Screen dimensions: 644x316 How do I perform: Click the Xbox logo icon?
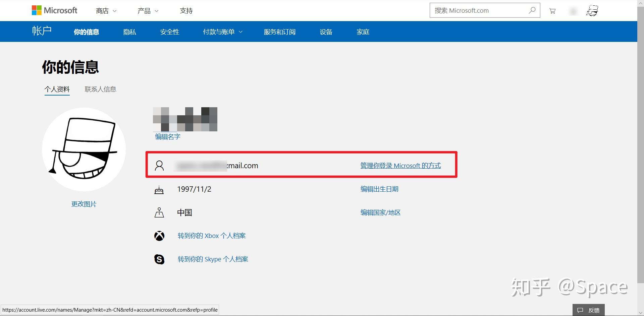[x=159, y=236]
